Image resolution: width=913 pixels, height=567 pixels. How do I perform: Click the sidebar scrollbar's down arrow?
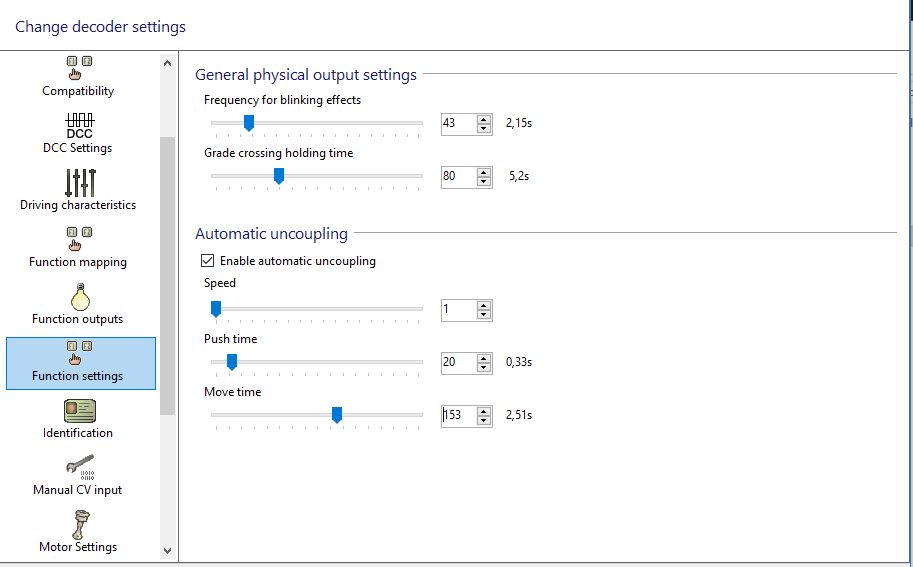168,550
